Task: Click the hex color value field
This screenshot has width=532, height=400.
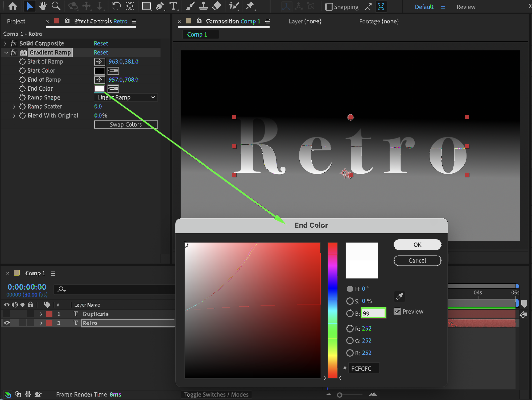Action: coord(364,368)
